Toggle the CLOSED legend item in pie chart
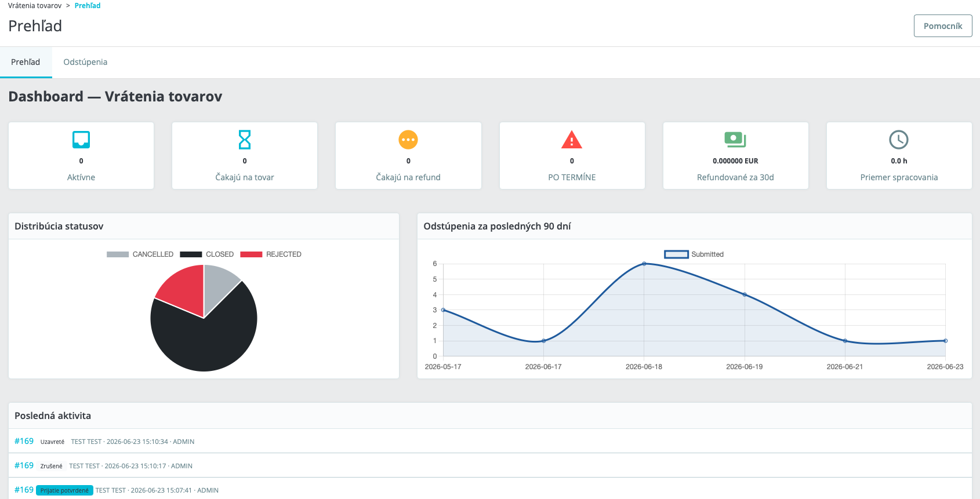The width and height of the screenshot is (980, 499). tap(206, 254)
